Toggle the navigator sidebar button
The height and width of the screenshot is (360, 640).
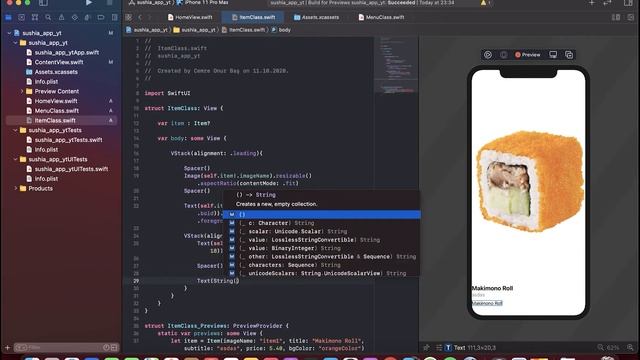tap(43, 3)
